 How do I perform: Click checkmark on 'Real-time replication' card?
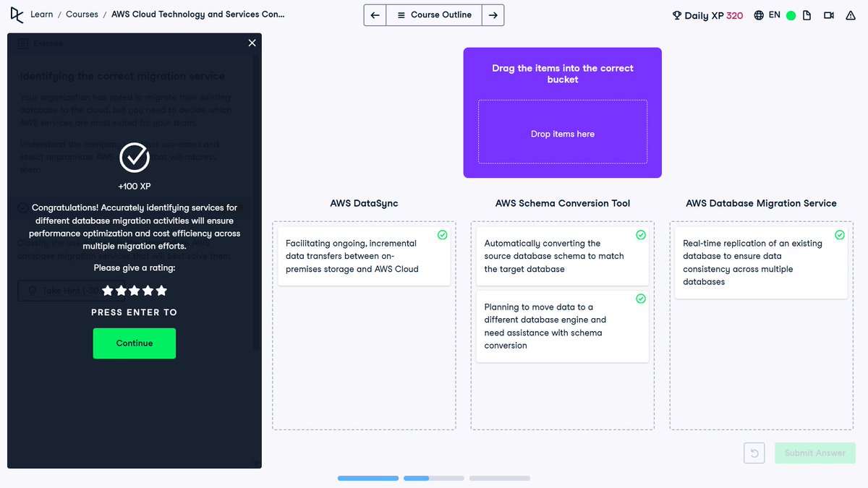pyautogui.click(x=839, y=235)
